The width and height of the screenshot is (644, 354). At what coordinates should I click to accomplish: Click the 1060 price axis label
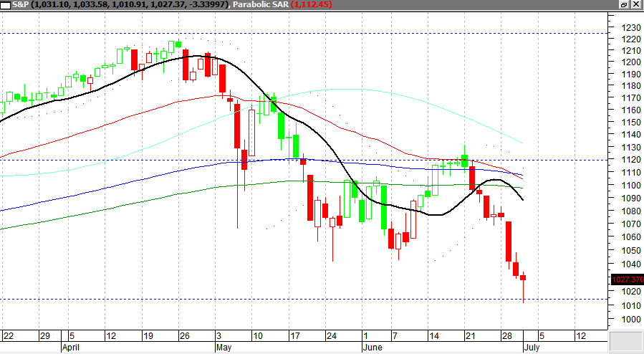point(631,237)
